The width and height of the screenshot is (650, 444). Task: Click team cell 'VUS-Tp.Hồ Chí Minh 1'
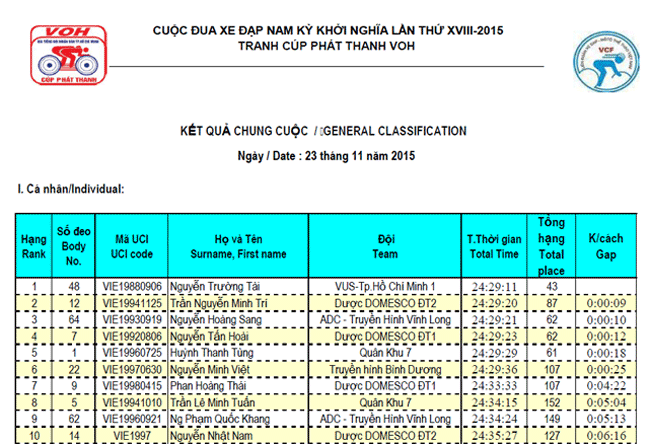point(385,286)
